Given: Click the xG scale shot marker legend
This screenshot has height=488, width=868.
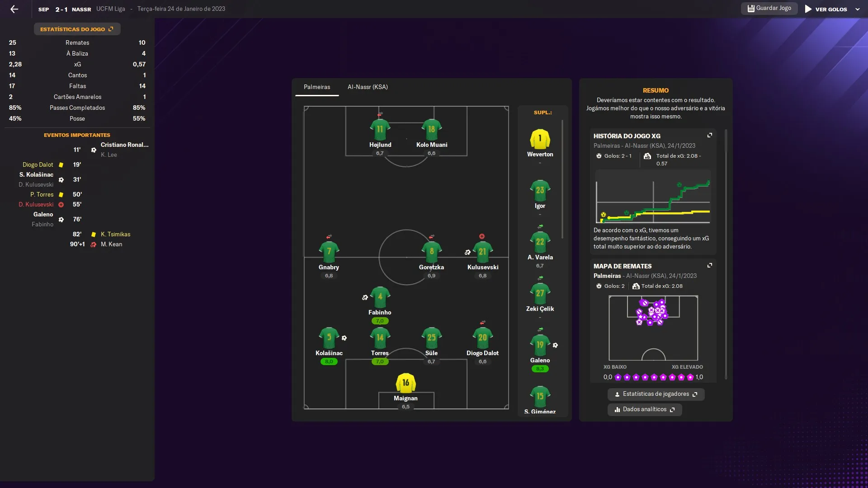Looking at the screenshot, I should tap(653, 377).
